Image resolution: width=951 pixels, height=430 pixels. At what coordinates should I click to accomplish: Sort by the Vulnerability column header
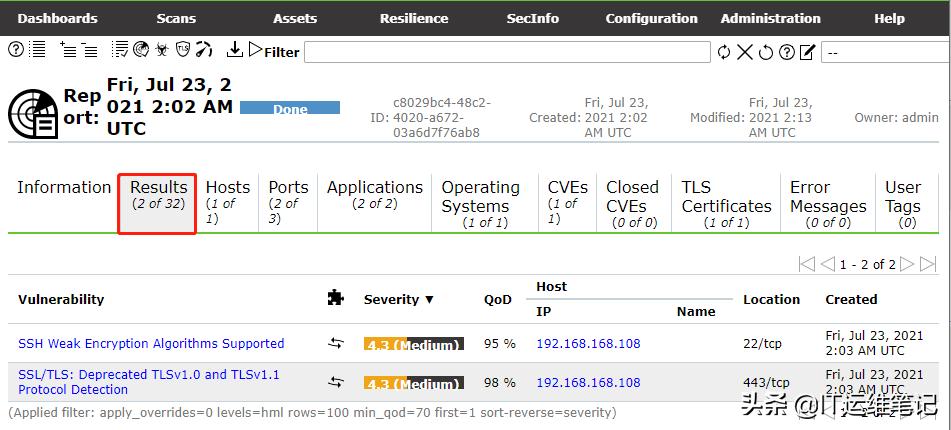click(x=61, y=299)
